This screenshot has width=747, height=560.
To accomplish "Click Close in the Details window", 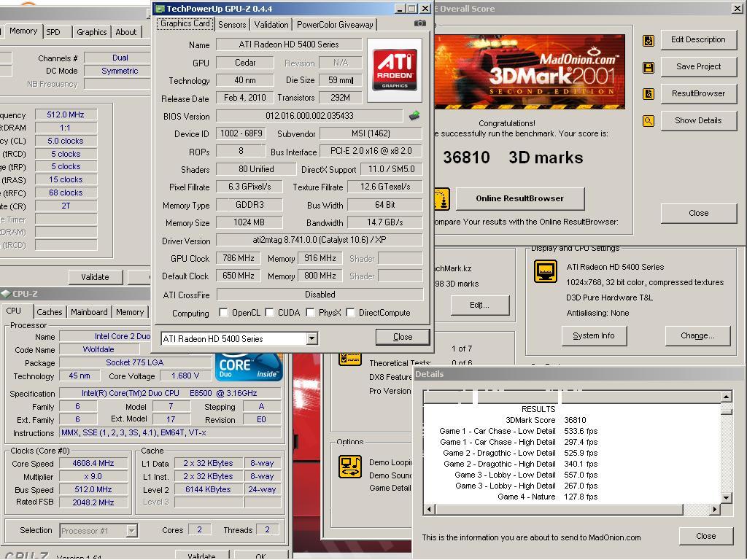I will (x=705, y=536).
